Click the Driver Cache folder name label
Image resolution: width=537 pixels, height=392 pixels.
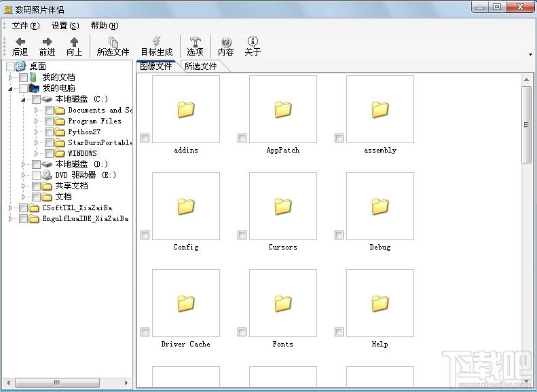185,344
